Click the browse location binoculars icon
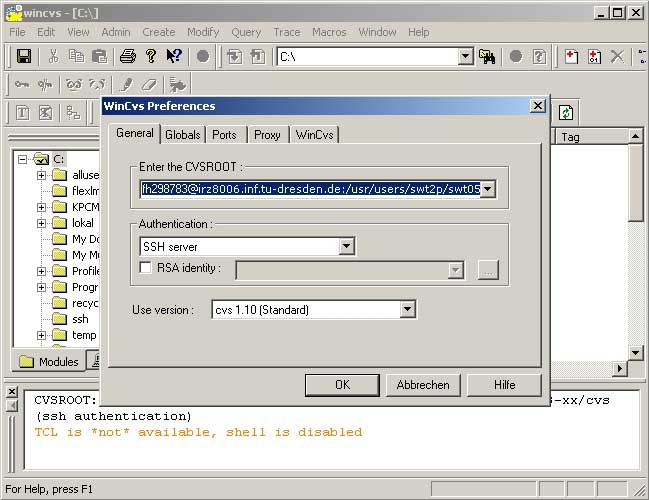This screenshot has width=649, height=500. coord(487,56)
